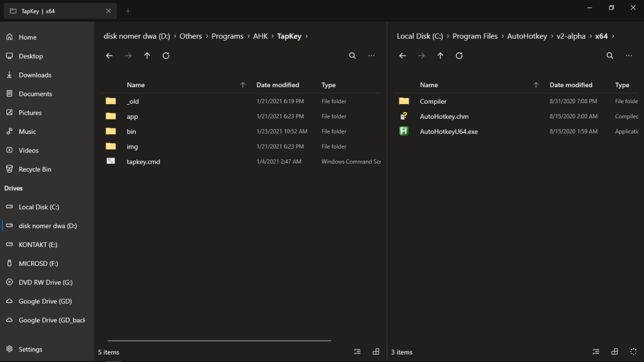The width and height of the screenshot is (644, 362).
Task: Open more options in x64 pane
Action: click(x=629, y=56)
